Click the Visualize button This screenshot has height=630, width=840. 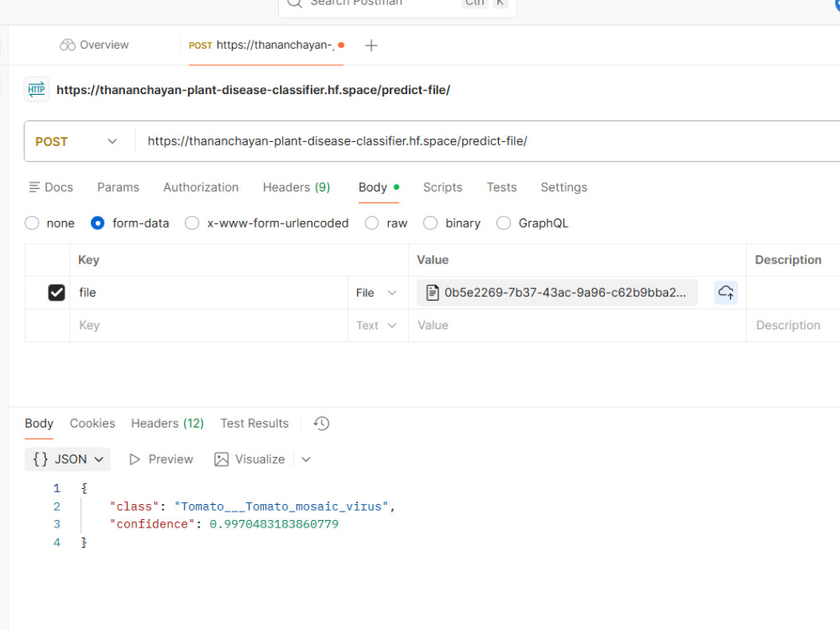[249, 459]
